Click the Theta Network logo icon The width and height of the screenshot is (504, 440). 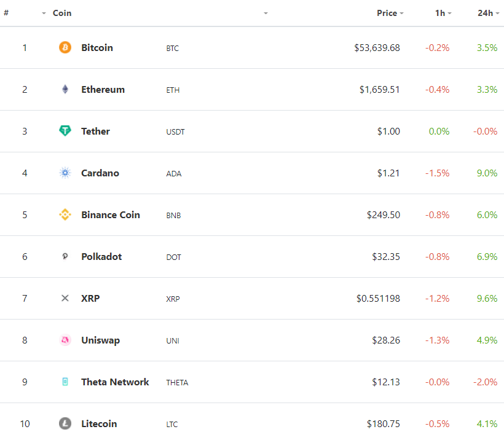click(65, 382)
